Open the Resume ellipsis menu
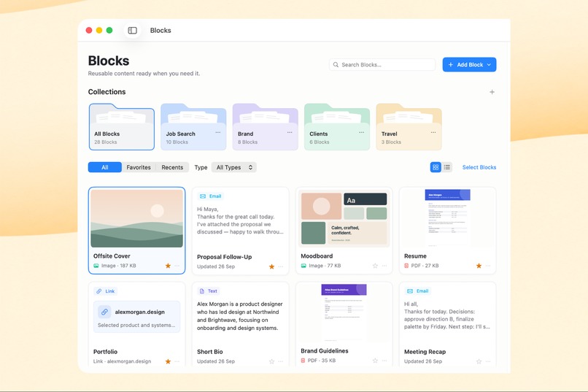 click(488, 266)
